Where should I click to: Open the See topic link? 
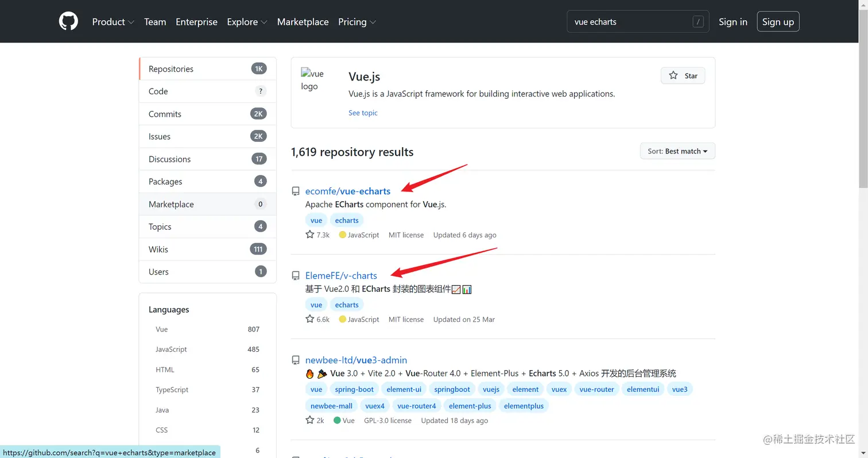tap(363, 113)
